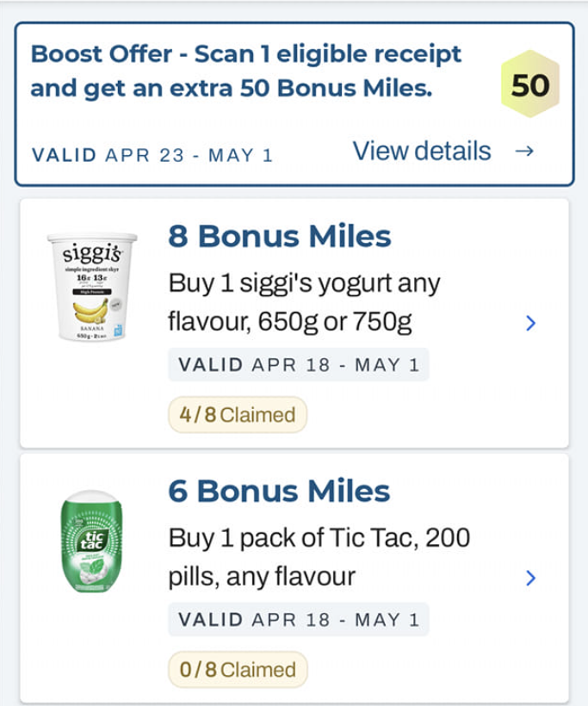Click the Tic Tac 200 pills description
Image resolution: width=588 pixels, height=706 pixels.
(x=319, y=557)
